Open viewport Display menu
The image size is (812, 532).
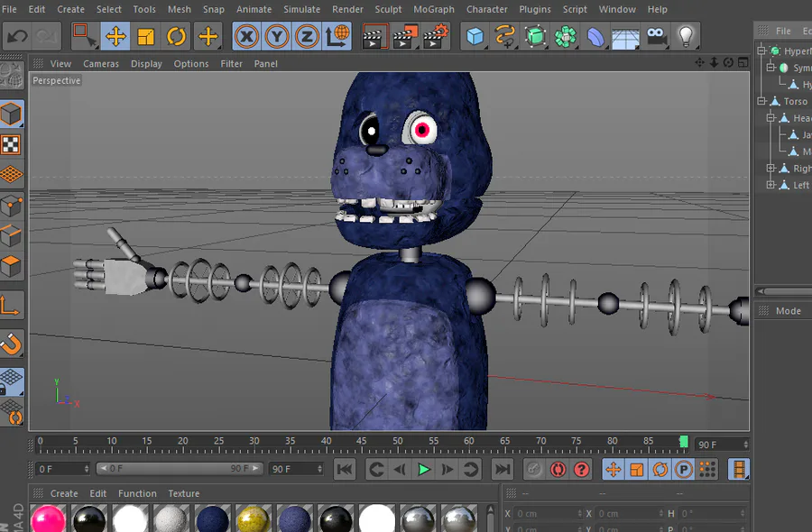pyautogui.click(x=146, y=64)
